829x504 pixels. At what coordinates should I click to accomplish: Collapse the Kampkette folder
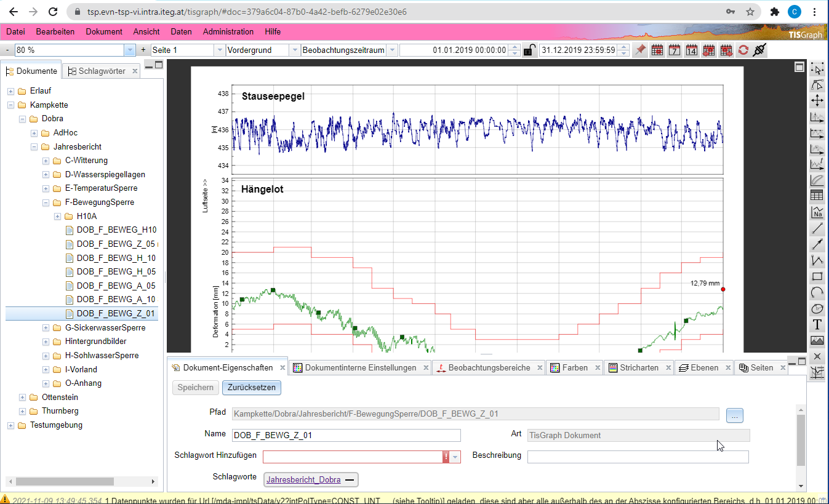[x=11, y=105]
